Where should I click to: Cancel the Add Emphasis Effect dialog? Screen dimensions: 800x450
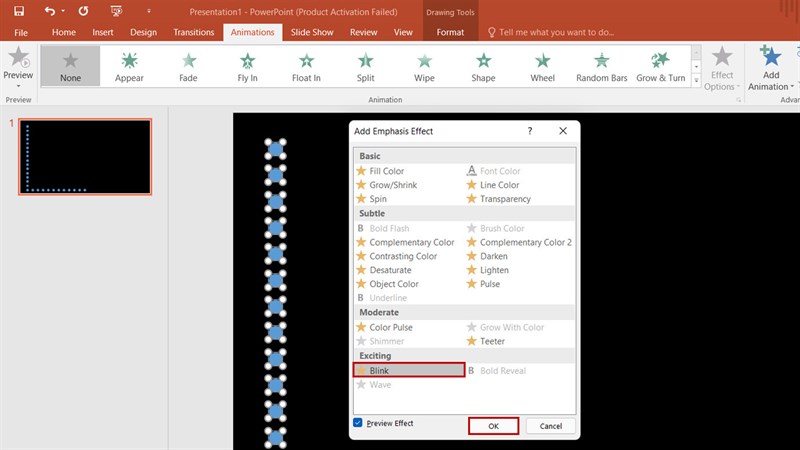point(551,426)
